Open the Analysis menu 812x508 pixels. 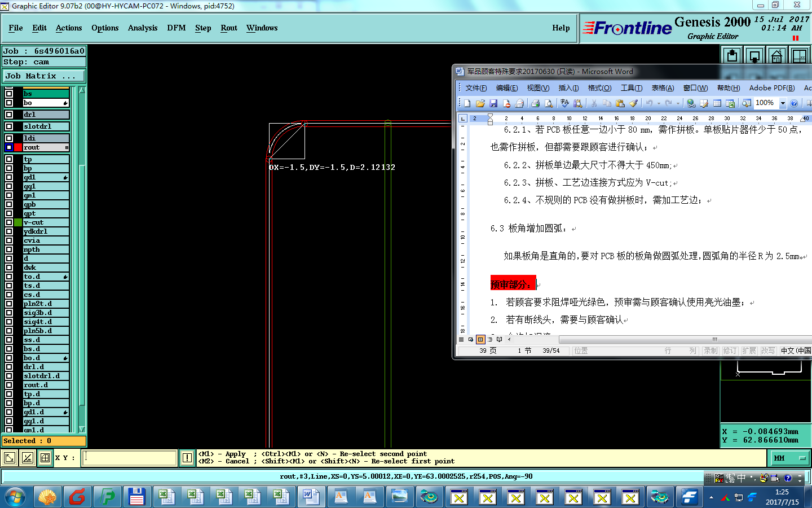[143, 28]
